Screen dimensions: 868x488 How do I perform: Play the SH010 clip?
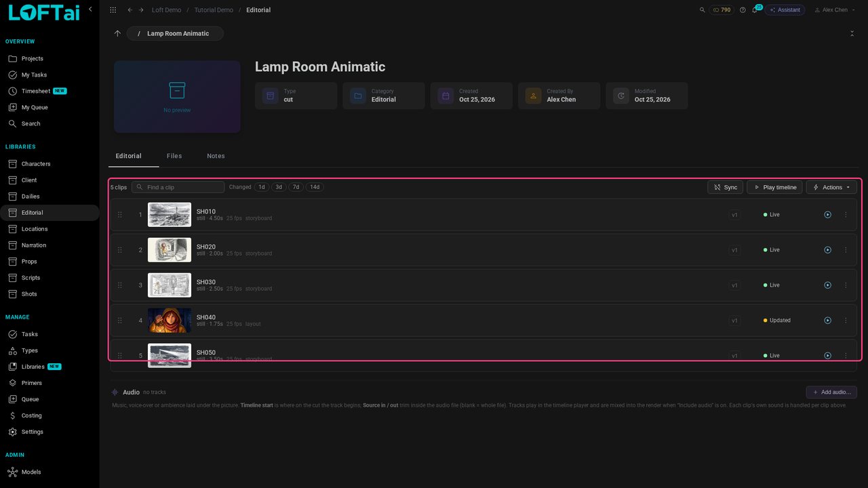click(x=827, y=215)
